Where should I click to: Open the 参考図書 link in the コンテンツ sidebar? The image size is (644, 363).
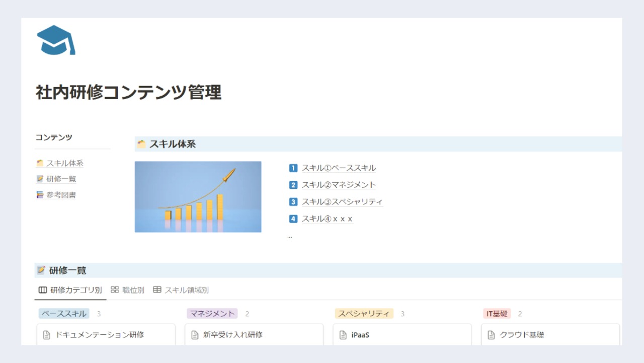coord(61,195)
